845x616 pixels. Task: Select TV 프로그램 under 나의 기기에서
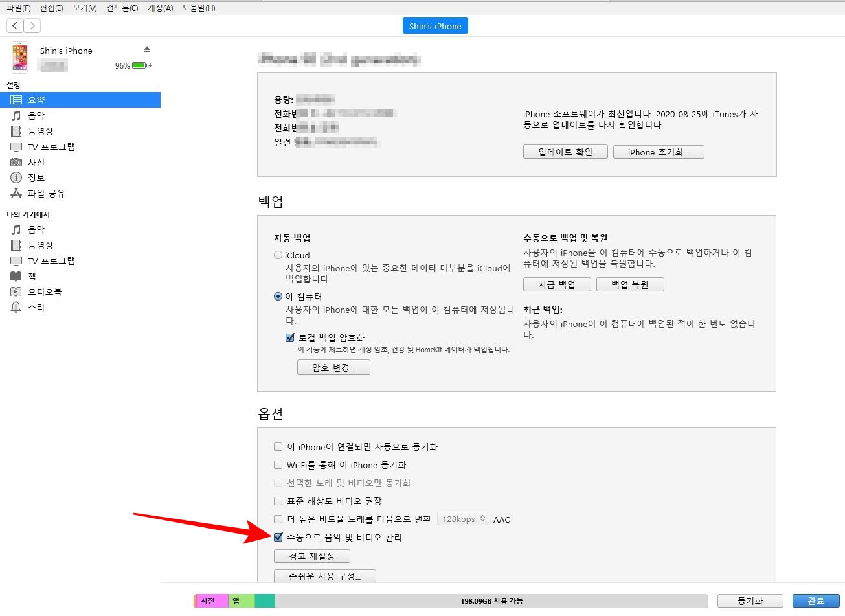[x=80, y=260]
